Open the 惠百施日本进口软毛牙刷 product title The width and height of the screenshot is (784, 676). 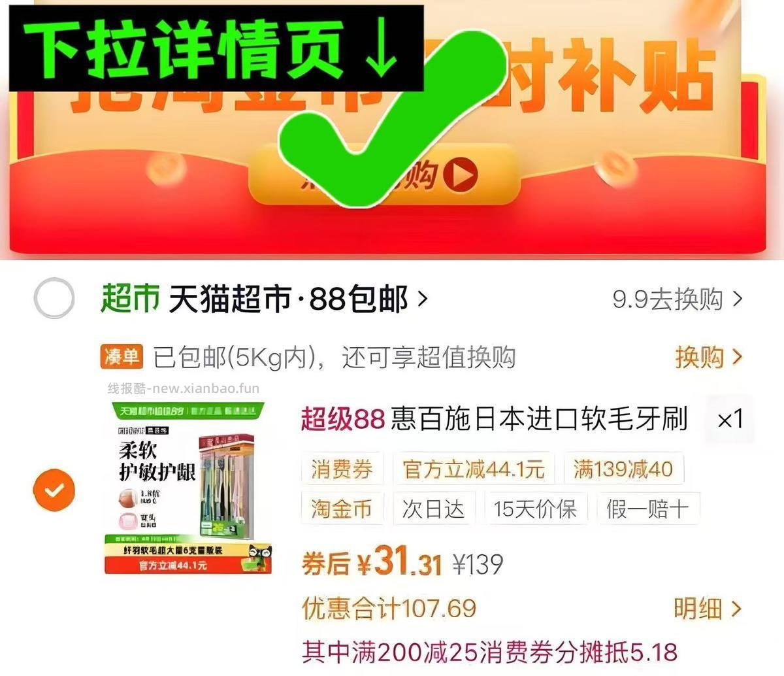coord(540,419)
